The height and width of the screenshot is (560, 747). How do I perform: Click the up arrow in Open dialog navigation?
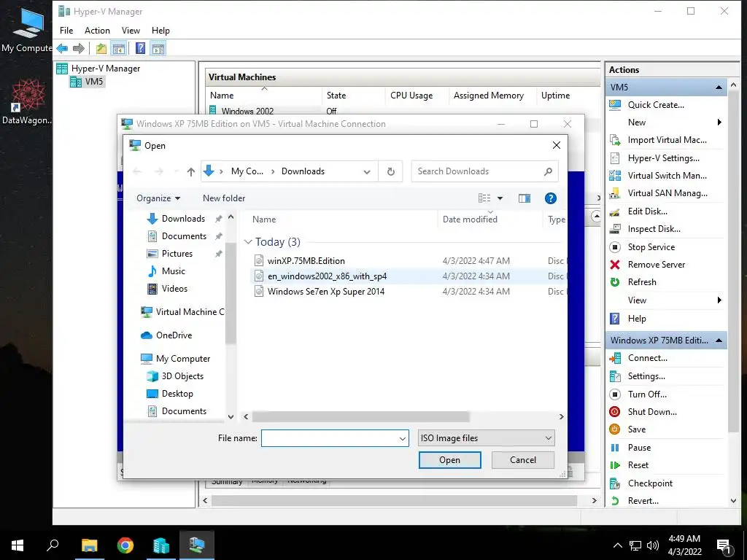[191, 171]
